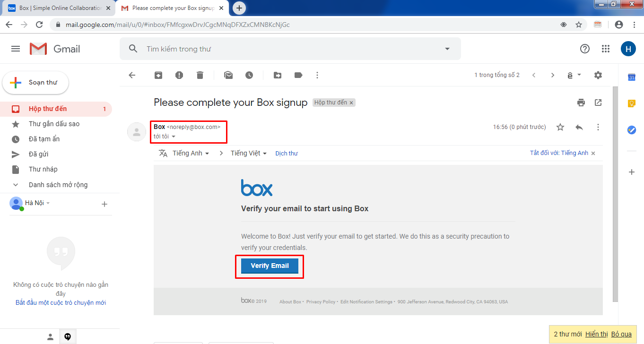This screenshot has height=344, width=644.
Task: Click Hiển thị in new mail popup
Action: (596, 334)
